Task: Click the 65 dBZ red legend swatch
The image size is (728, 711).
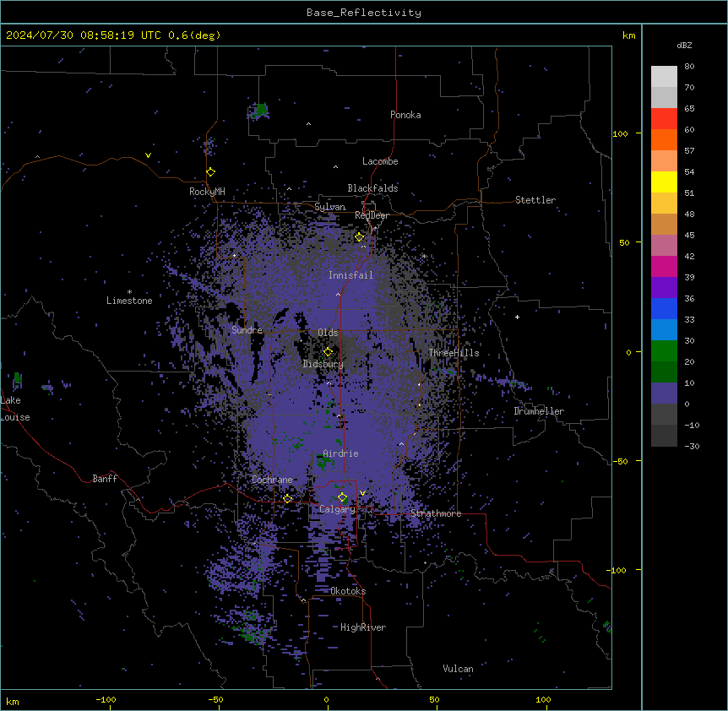Action: point(664,119)
